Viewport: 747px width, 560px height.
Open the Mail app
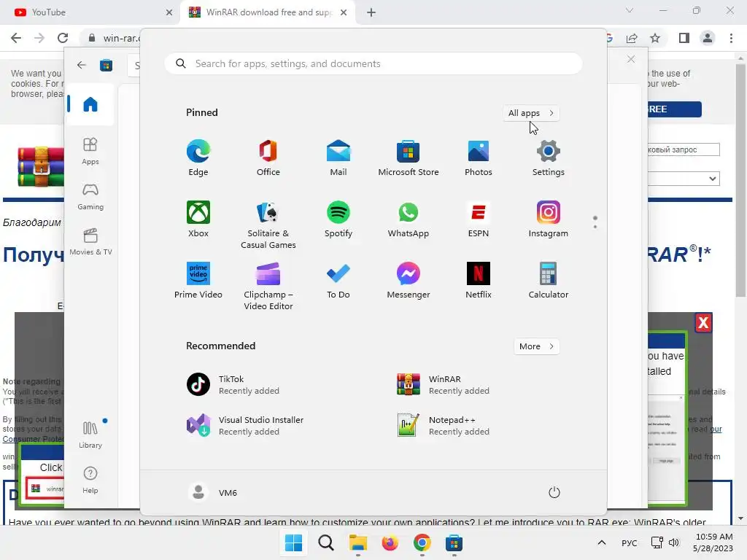(338, 158)
